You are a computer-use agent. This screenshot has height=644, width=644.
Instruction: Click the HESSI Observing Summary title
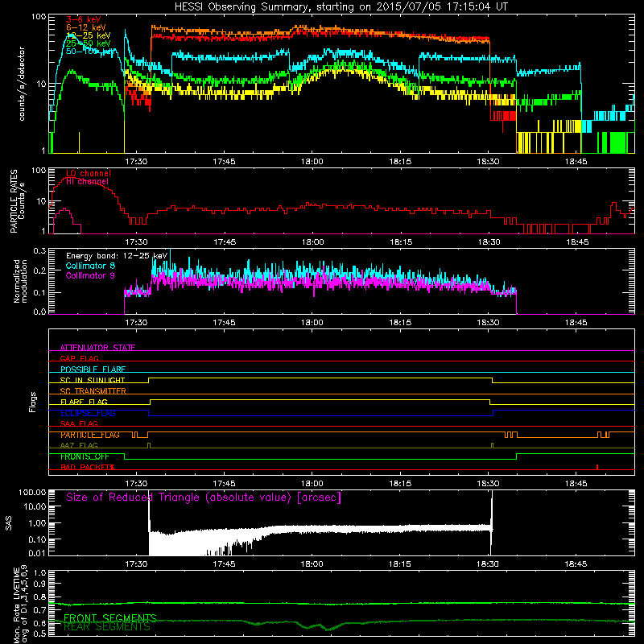click(341, 7)
